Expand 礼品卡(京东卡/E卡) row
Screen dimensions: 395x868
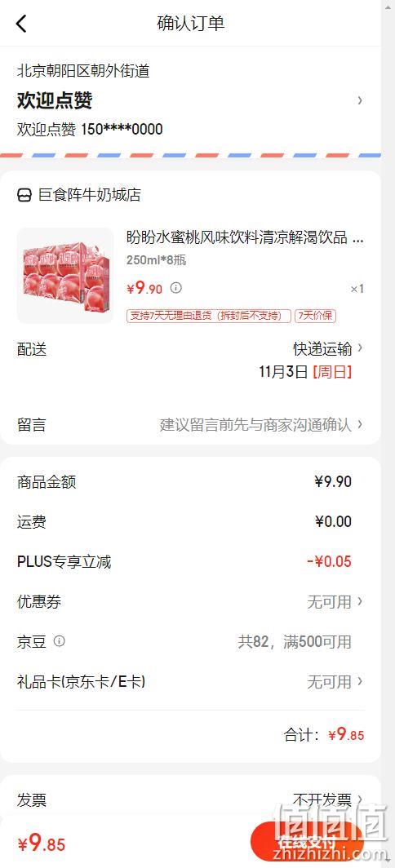coord(191,681)
